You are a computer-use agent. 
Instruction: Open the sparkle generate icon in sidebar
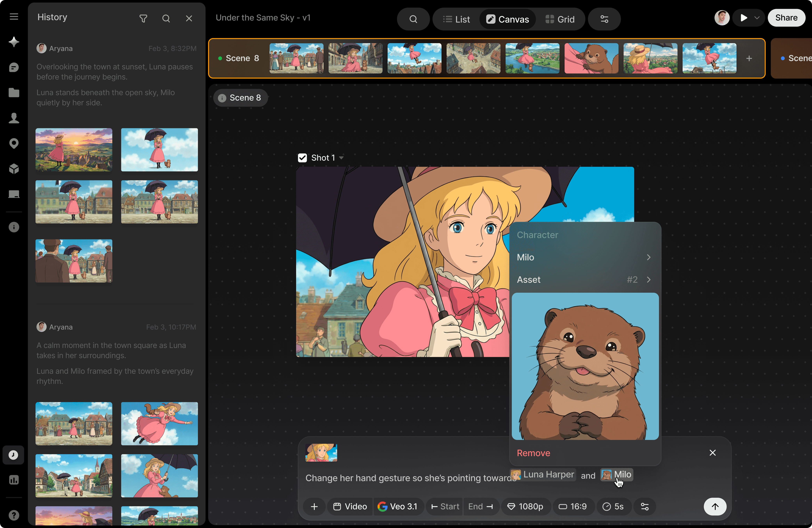[x=14, y=42]
